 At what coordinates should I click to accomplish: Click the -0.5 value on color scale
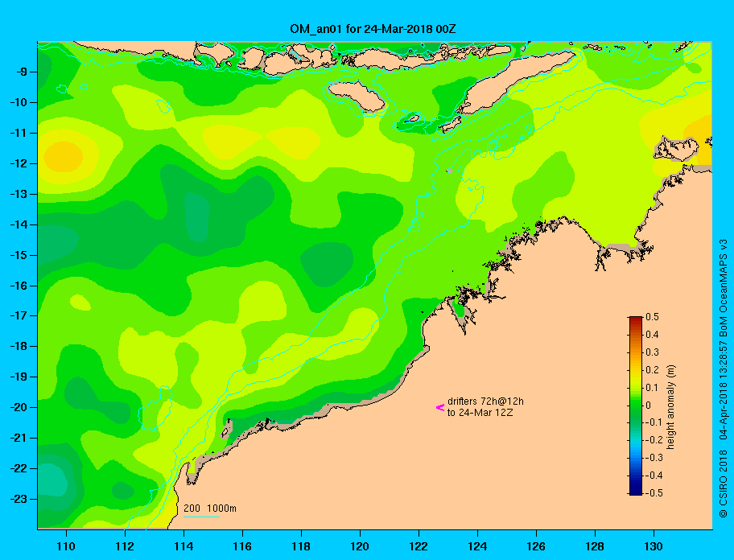point(654,493)
